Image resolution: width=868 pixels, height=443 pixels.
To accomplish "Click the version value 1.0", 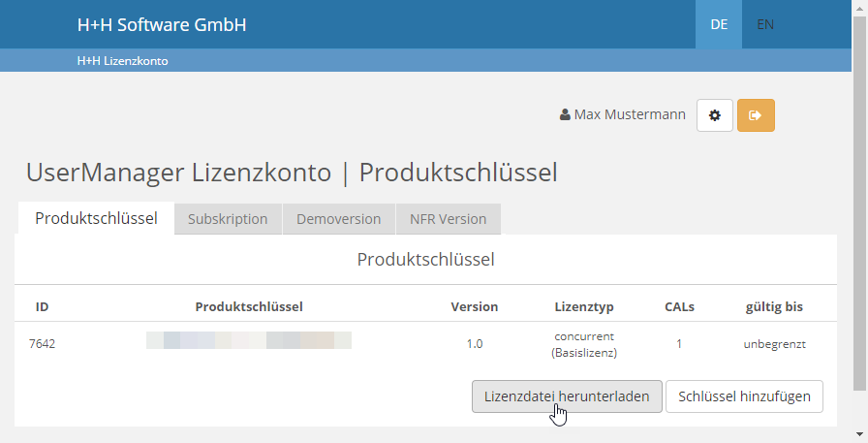I will coord(475,344).
